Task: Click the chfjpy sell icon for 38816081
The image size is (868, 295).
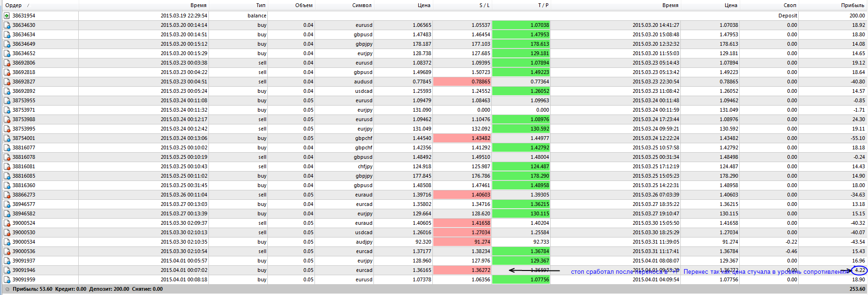Action: (7, 166)
